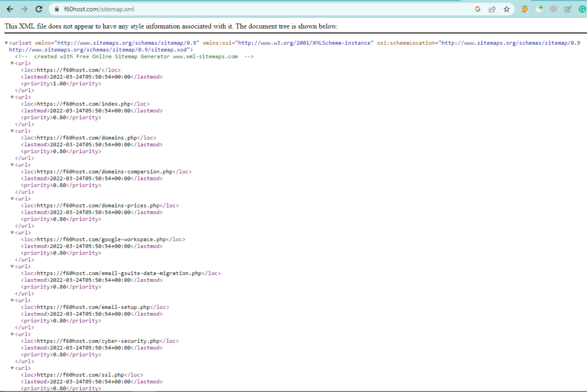Collapse the url node containing domains.php

[13, 131]
